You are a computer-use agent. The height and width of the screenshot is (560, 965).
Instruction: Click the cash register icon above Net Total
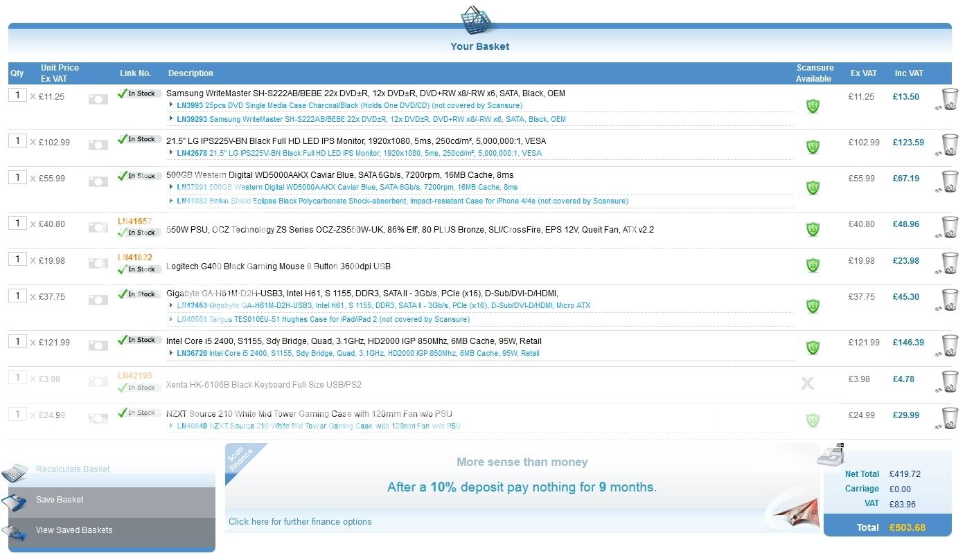(x=831, y=454)
